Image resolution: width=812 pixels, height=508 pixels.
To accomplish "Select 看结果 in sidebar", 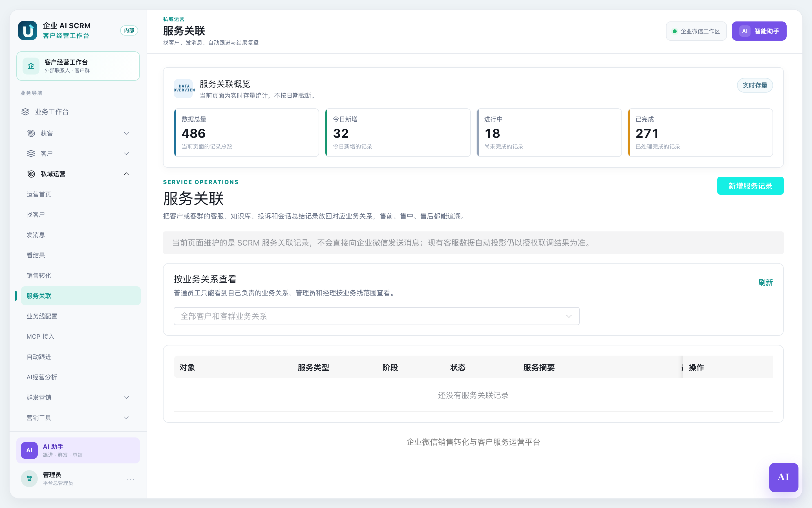I will (81, 255).
